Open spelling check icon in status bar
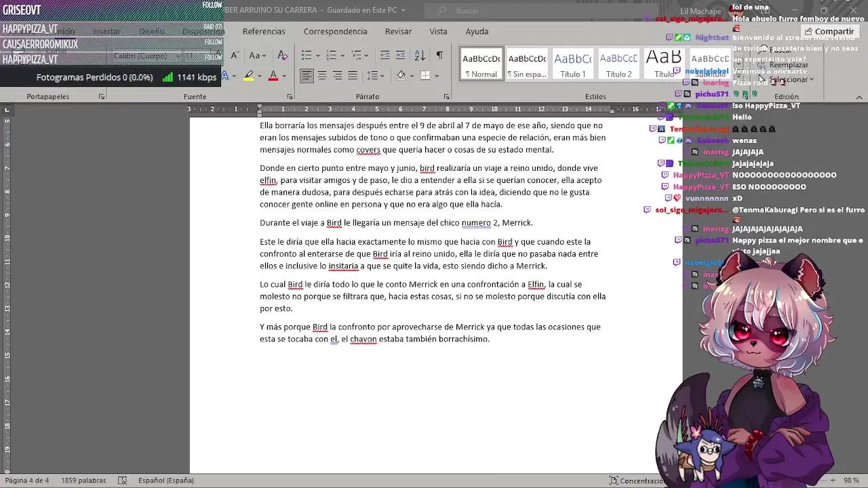868x488 pixels. [122, 481]
